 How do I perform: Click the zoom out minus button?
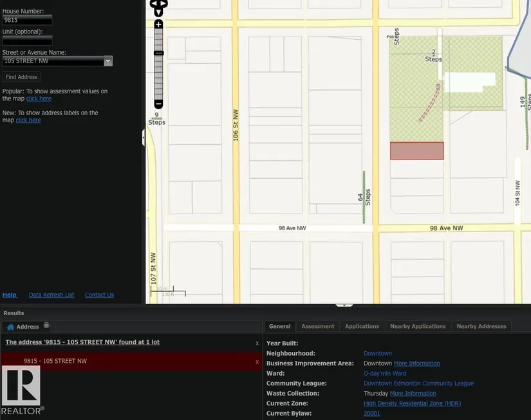(x=158, y=104)
